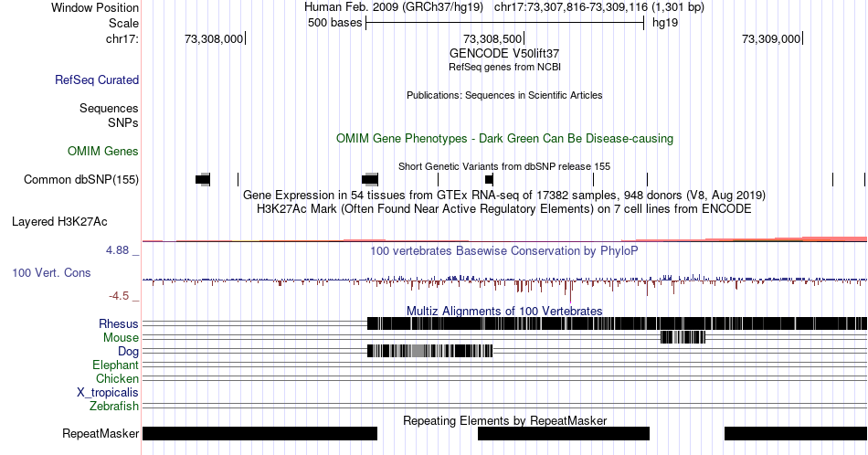Select the Common dbSNP(155) track label

81,179
